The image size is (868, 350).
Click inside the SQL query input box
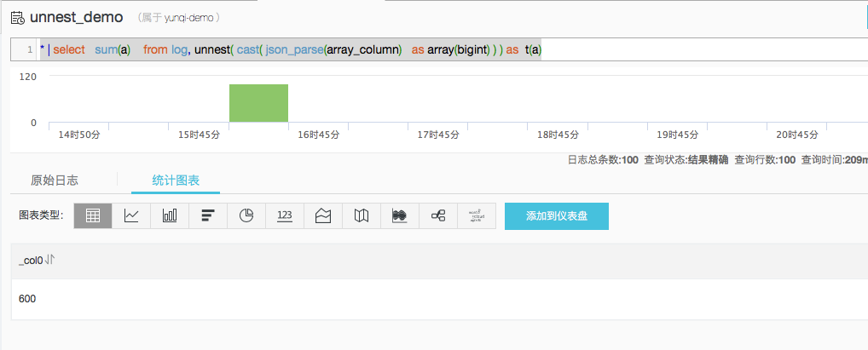pos(451,49)
